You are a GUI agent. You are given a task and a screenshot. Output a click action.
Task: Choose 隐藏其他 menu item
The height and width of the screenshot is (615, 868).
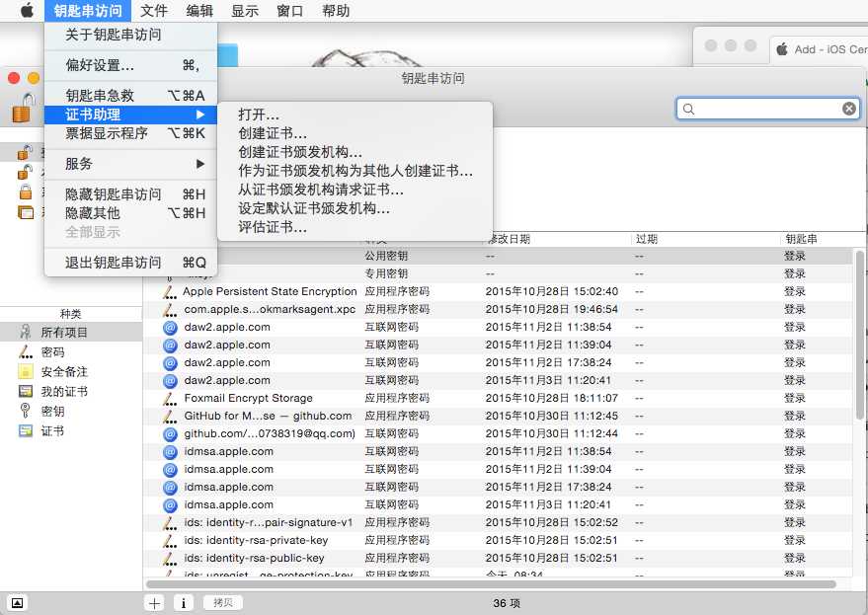(x=129, y=213)
